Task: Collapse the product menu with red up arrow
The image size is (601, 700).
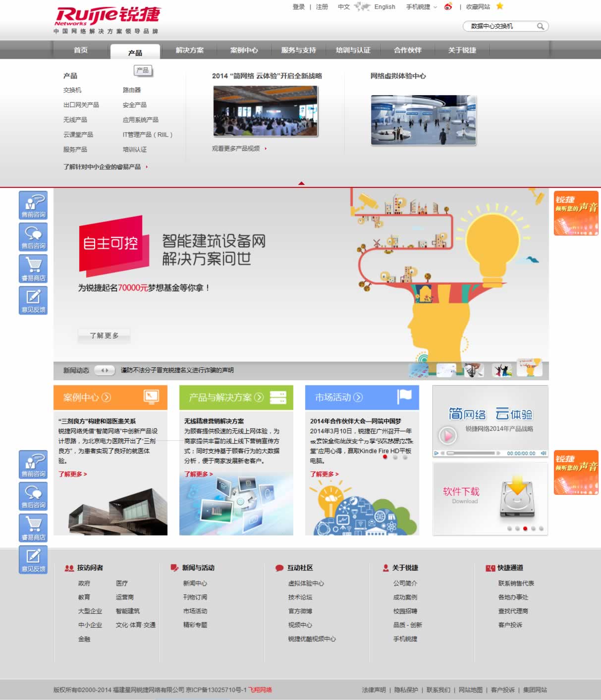Action: 301,183
